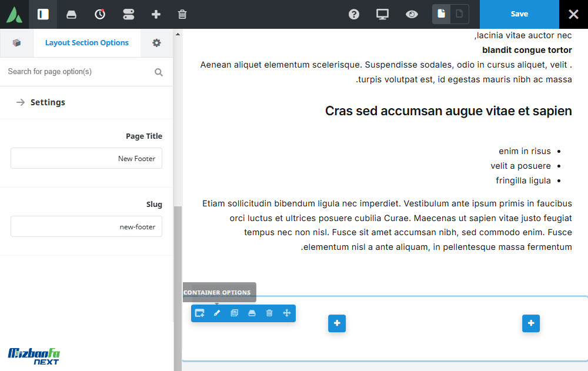
Task: Click the left column plus button
Action: (337, 323)
